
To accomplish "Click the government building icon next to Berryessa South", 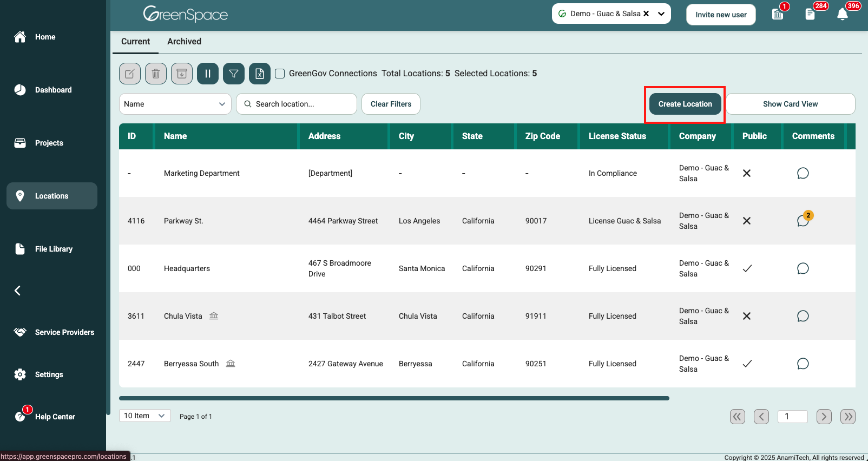I will click(x=231, y=363).
